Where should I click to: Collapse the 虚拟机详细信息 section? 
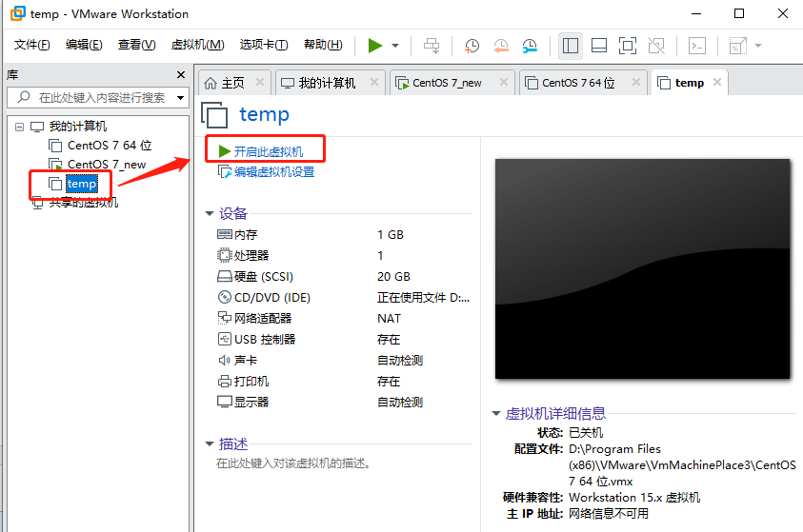click(x=495, y=413)
